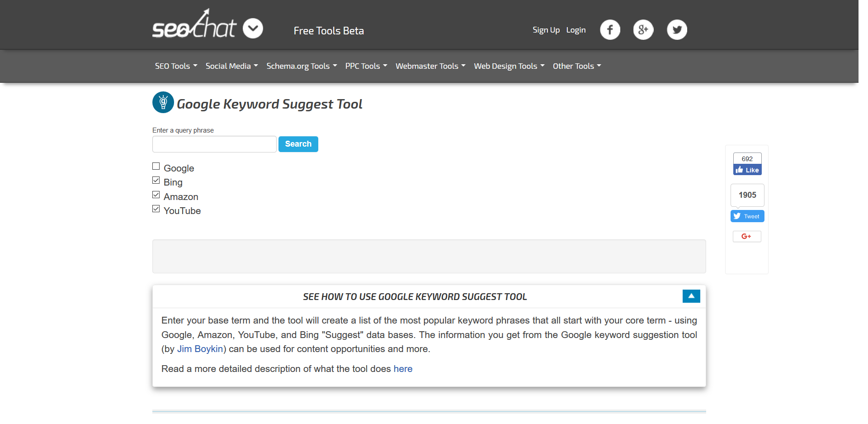The image size is (868, 424).
Task: Open the Facebook page icon in the header
Action: pyautogui.click(x=610, y=30)
